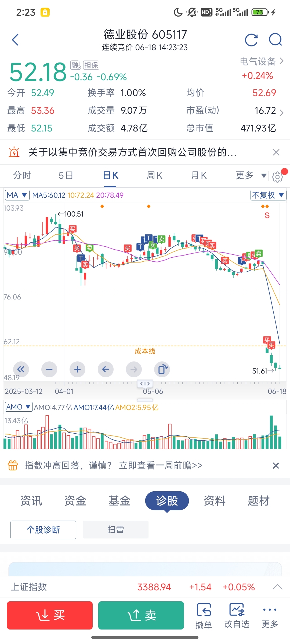The width and height of the screenshot is (290, 644).
Task: Move chart right with arrow button
Action: click(134, 369)
